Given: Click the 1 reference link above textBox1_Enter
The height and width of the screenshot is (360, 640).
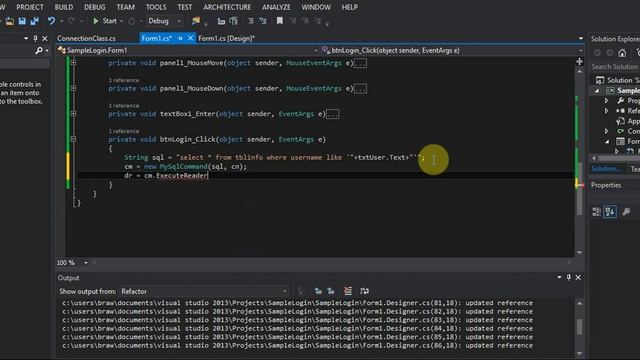Looking at the screenshot, I should (124, 106).
